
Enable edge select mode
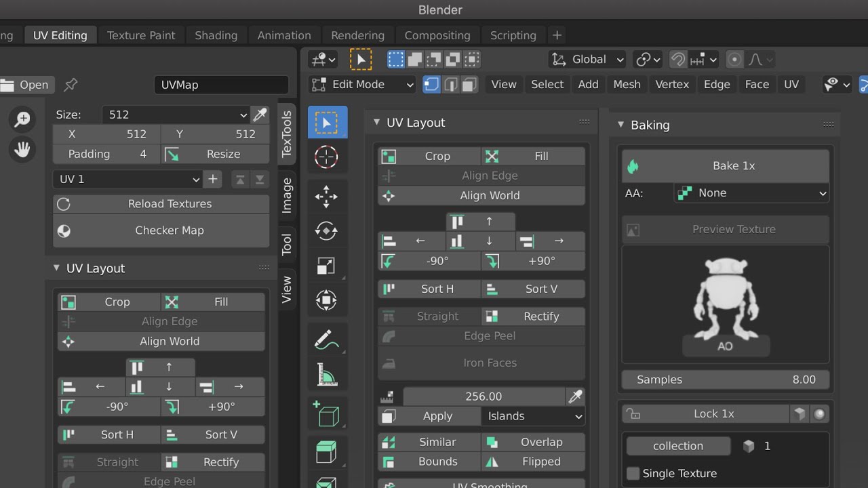coord(450,84)
